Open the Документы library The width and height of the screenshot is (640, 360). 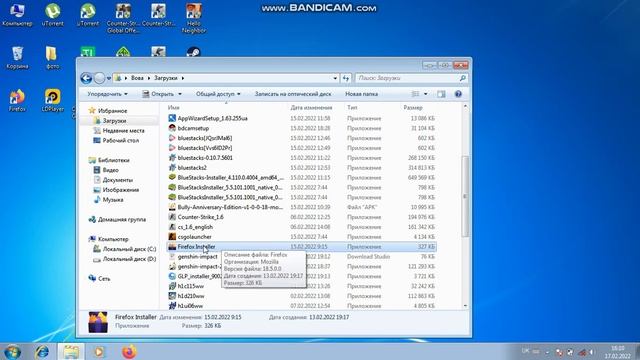[x=118, y=180]
